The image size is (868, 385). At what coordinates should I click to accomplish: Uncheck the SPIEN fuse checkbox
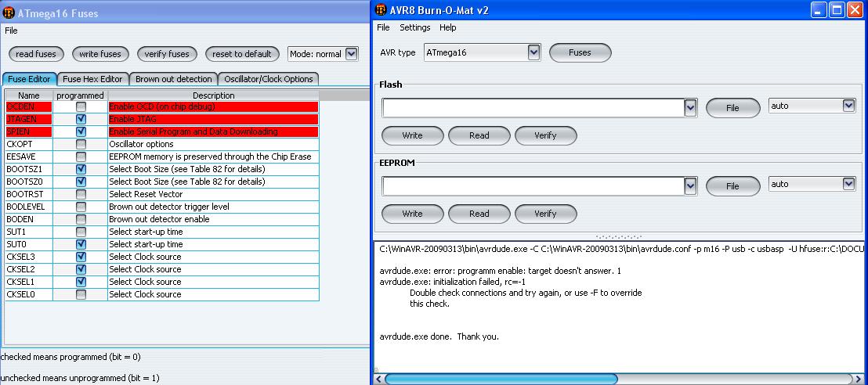81,131
